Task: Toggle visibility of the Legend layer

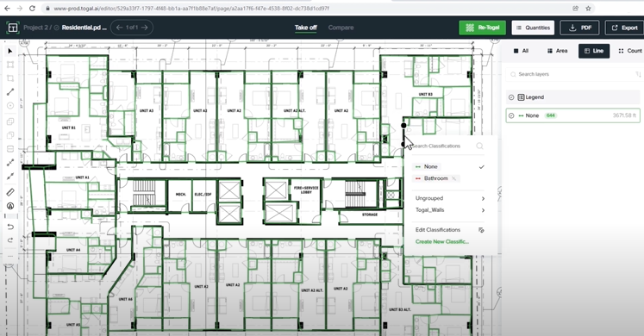Action: 511,97
